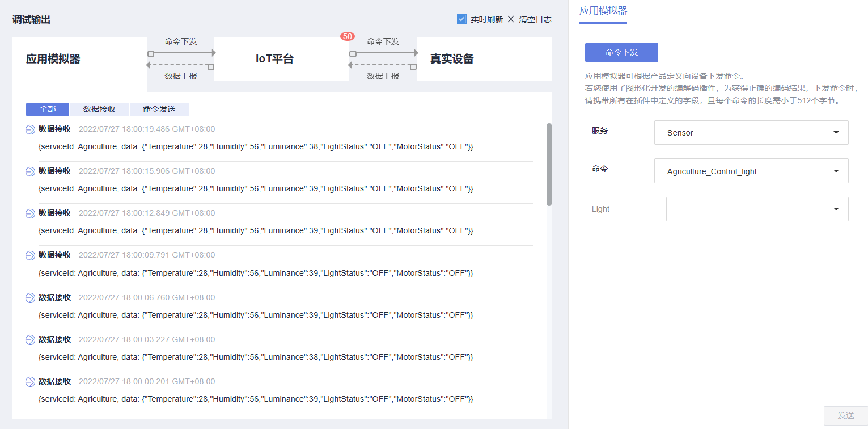Click the arrow icon beside the 18:00:06.760 log entry

point(31,298)
